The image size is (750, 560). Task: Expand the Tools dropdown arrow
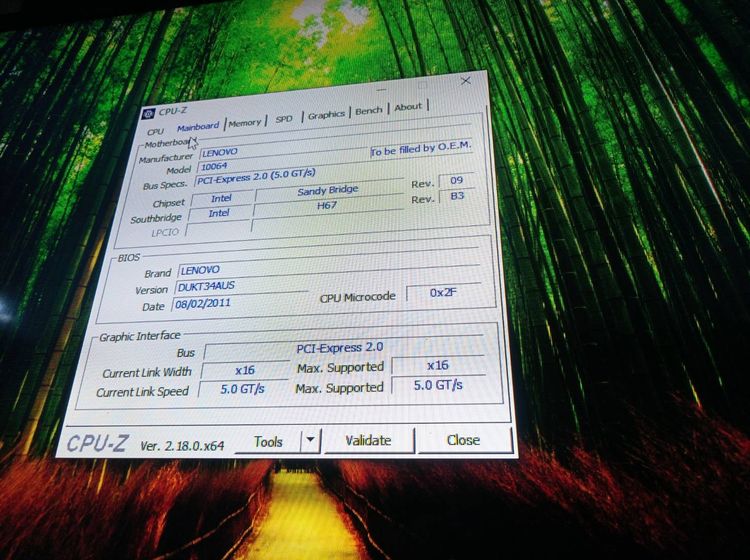pyautogui.click(x=310, y=440)
